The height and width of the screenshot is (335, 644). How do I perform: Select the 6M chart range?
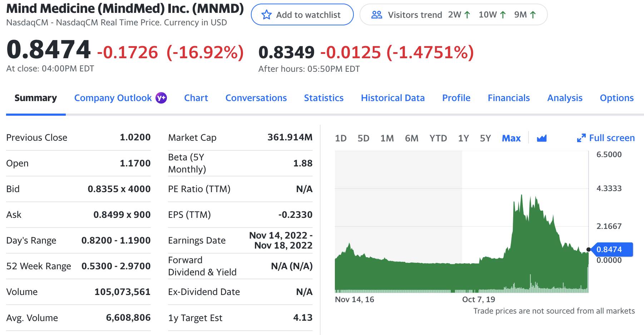412,138
